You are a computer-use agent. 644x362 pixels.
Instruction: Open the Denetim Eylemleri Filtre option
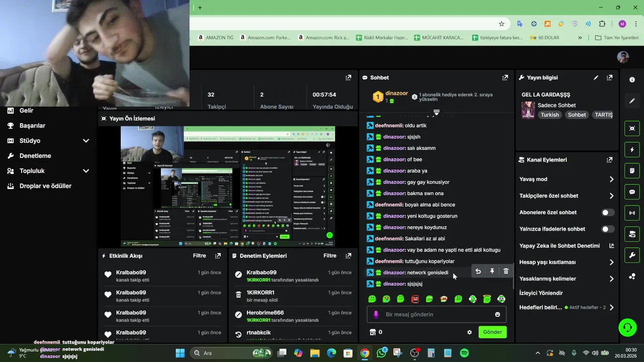(x=330, y=256)
